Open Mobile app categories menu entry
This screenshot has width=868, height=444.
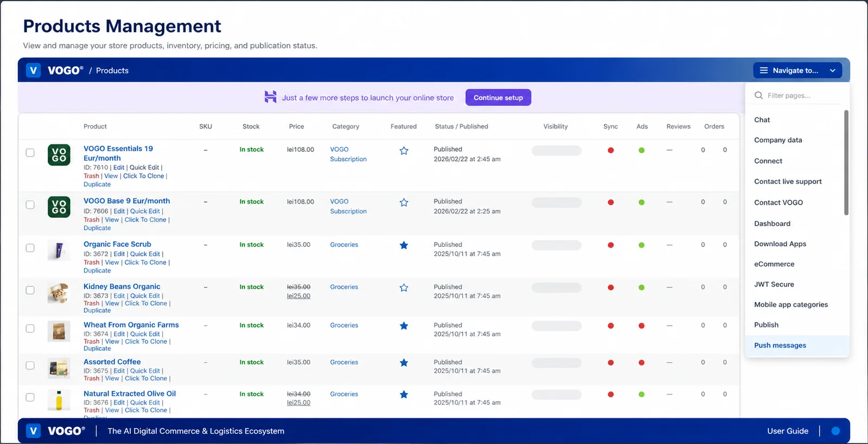point(791,305)
